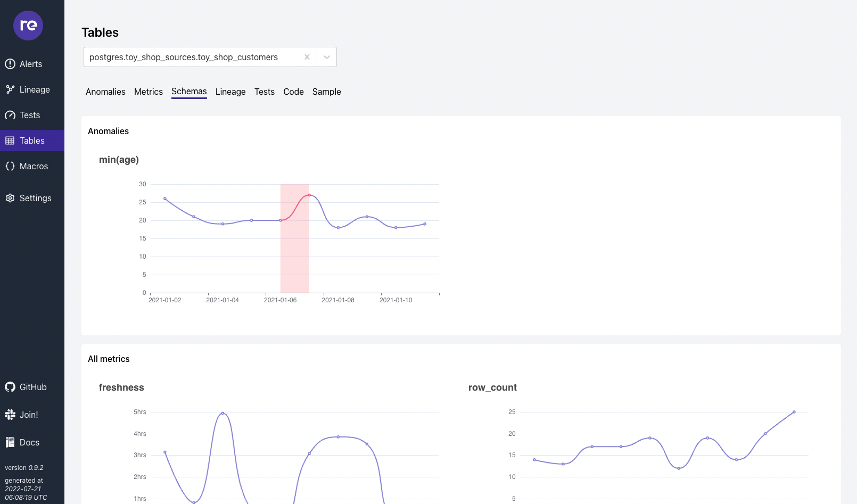This screenshot has width=857, height=504.
Task: Click the min(age) chart title
Action: coord(119,160)
